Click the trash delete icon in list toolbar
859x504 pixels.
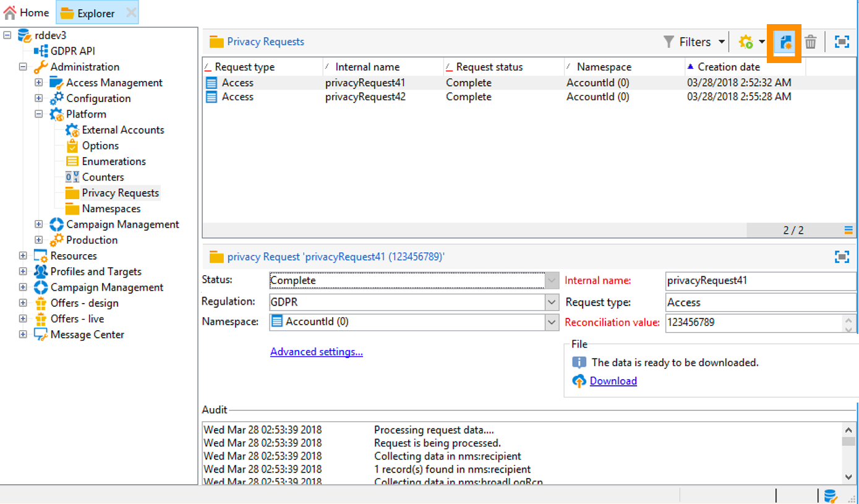pos(811,42)
